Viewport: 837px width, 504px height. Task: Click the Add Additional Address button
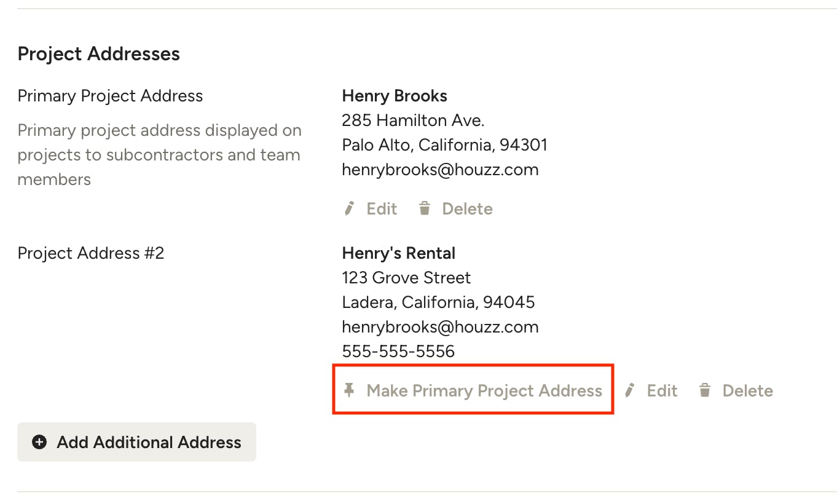[x=136, y=442]
